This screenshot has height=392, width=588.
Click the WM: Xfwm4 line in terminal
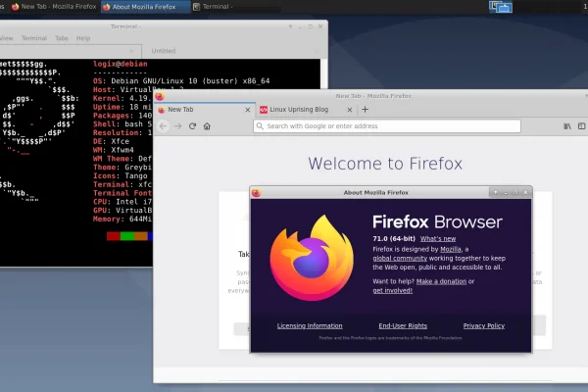(x=114, y=150)
